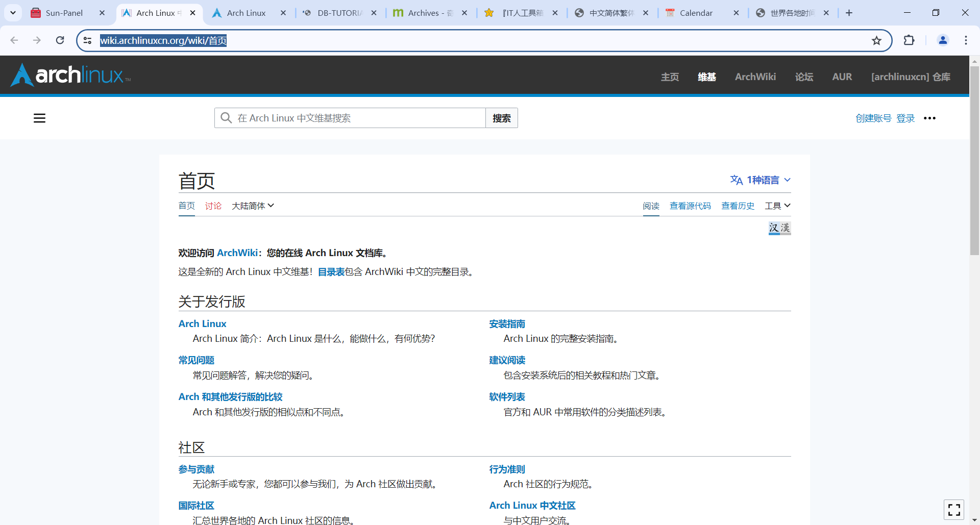980x525 pixels.
Task: Go forward in browser history
Action: coord(37,40)
